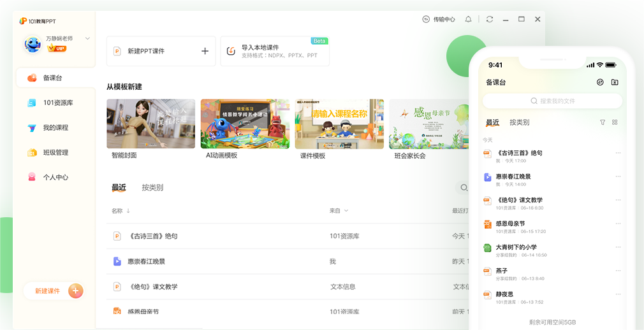Open the notification bell
Viewport: 644px width, 330px height.
(x=468, y=19)
